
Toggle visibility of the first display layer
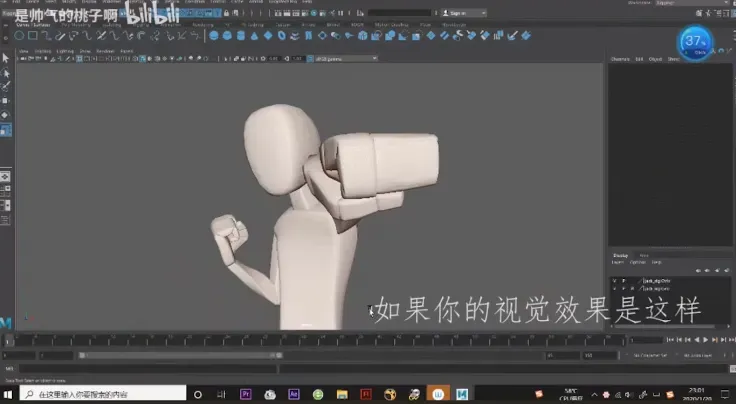pyautogui.click(x=614, y=281)
